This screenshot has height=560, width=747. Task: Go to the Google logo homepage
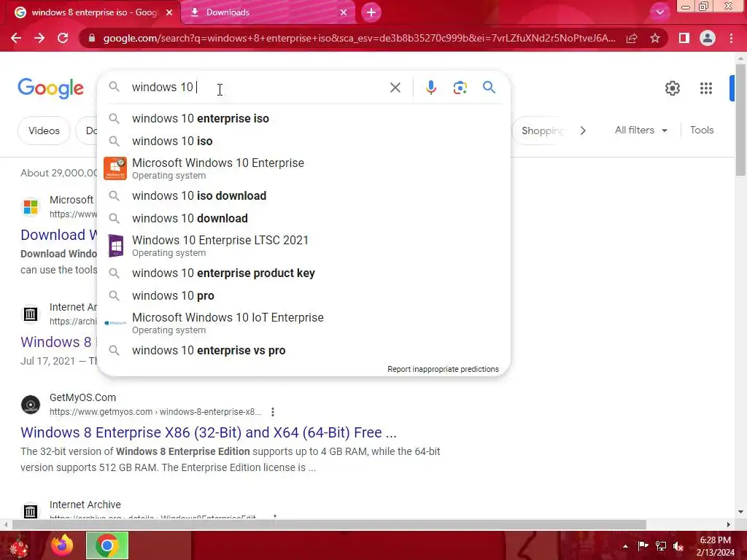tap(50, 88)
